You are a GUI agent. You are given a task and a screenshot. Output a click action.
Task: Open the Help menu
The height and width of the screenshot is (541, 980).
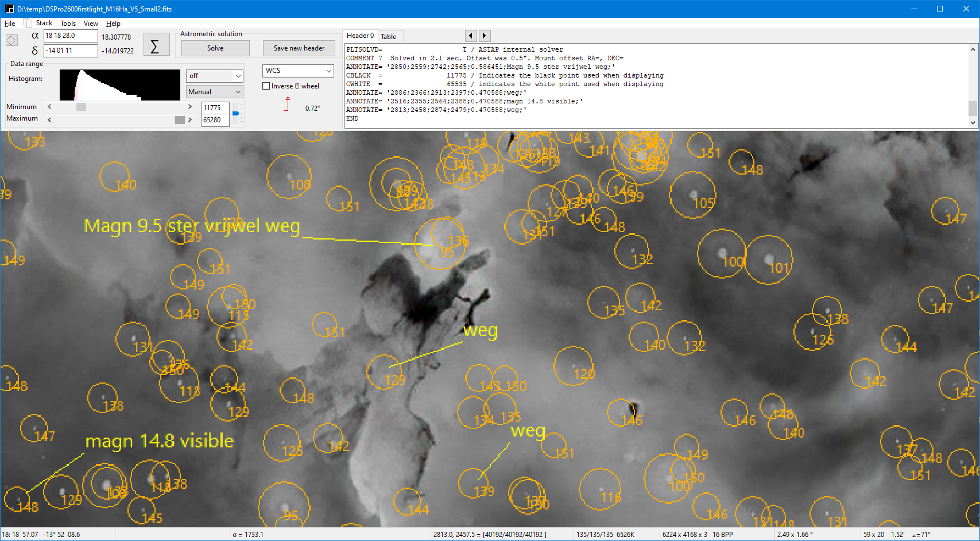113,24
